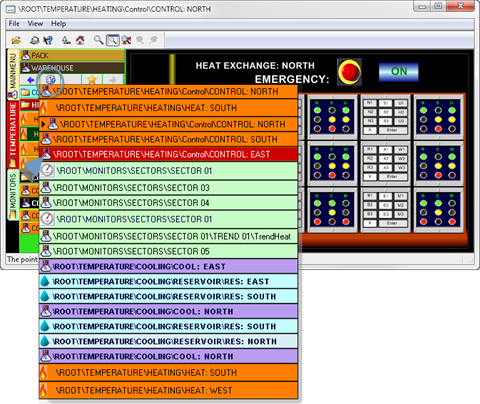Open the history clock dropdown button

[x=51, y=80]
